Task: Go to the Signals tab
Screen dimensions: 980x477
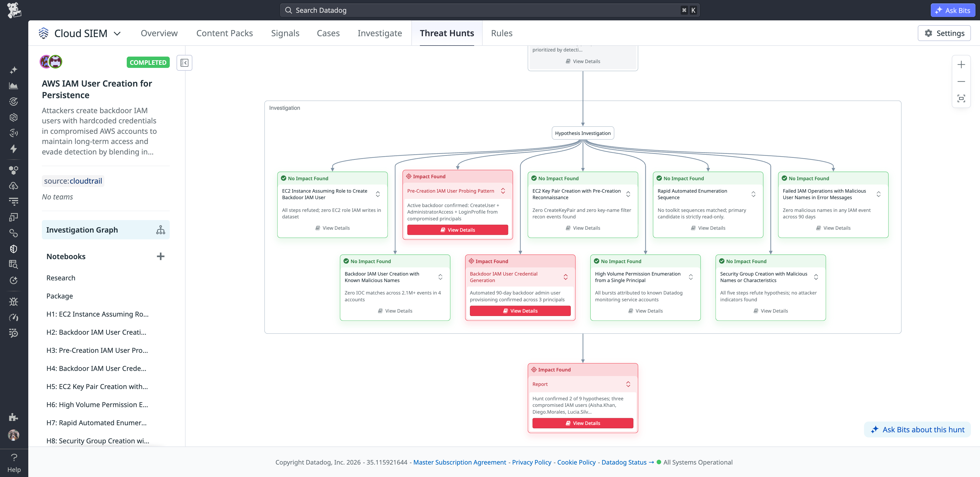Action: 285,33
